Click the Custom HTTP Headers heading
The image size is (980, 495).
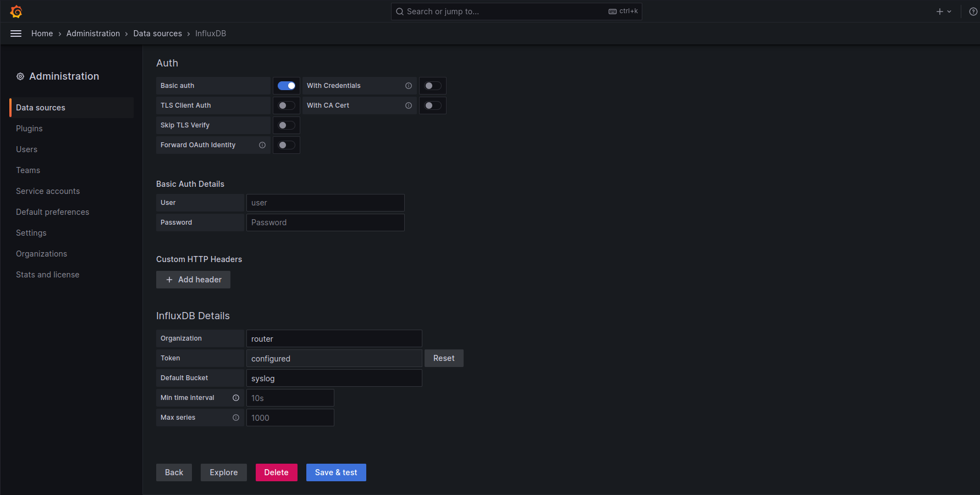point(199,259)
